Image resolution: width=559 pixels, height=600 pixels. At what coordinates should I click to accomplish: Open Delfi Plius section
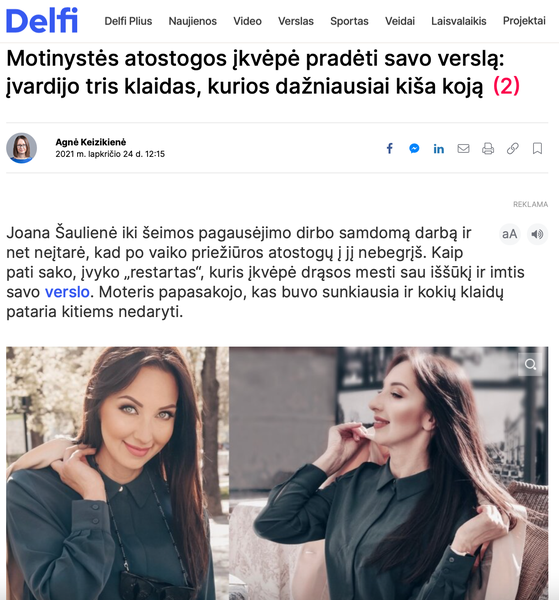click(x=128, y=21)
